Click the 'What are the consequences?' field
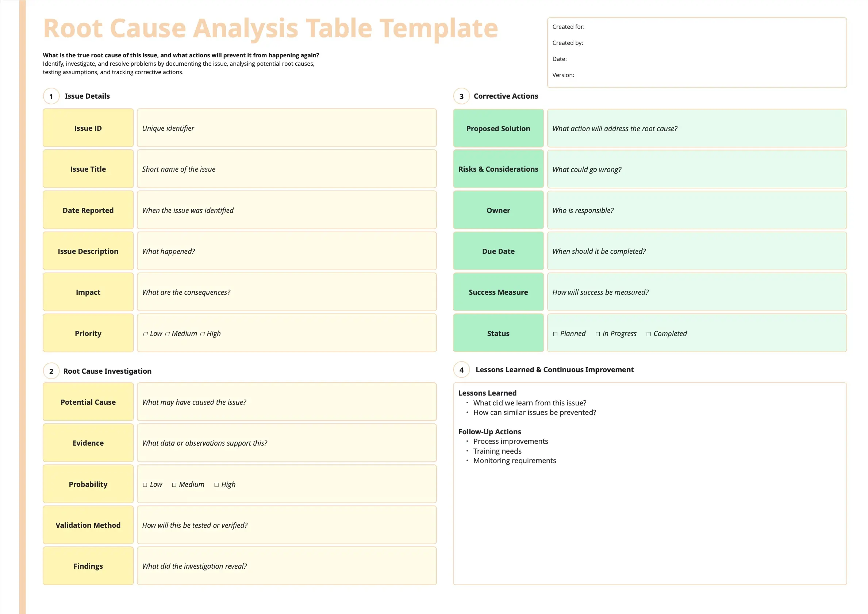The width and height of the screenshot is (868, 614). 287,292
